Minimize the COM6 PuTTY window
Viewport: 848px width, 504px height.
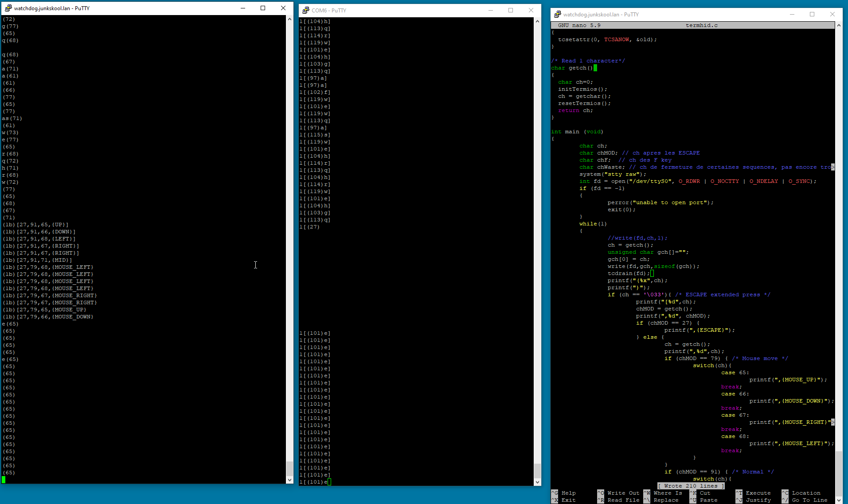(x=491, y=10)
